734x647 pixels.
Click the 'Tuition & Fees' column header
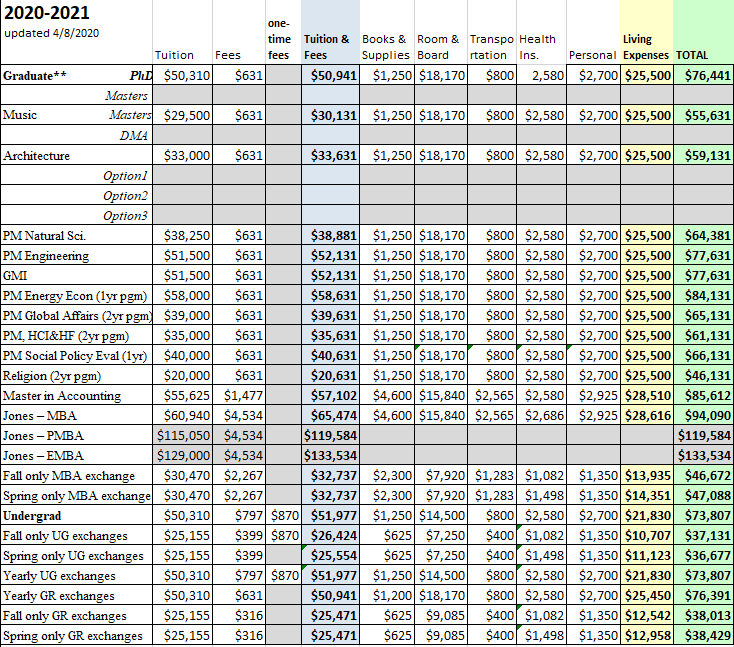click(327, 47)
